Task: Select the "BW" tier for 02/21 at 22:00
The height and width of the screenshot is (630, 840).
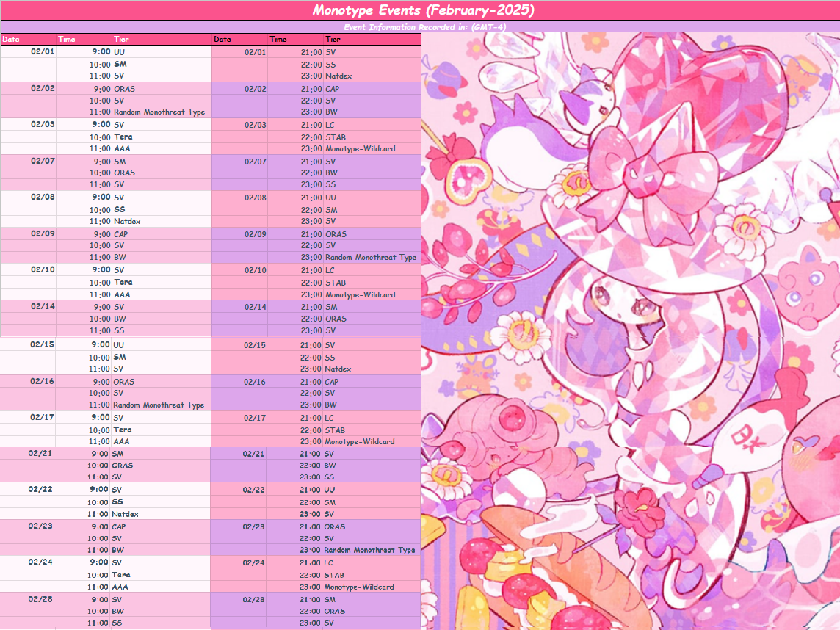Action: [x=330, y=466]
